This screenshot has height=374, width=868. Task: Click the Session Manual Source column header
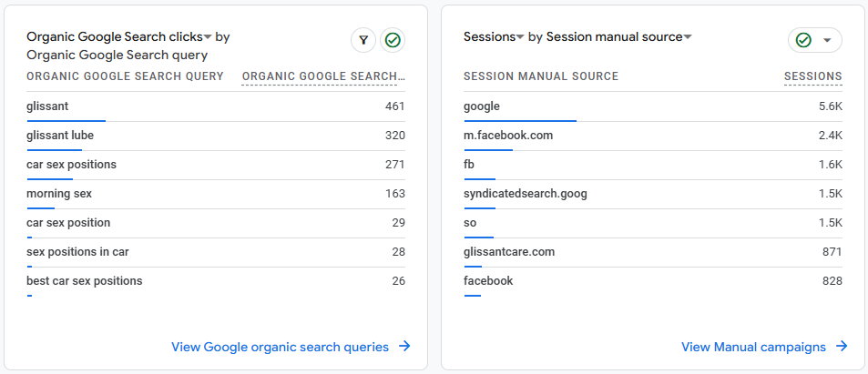point(540,76)
